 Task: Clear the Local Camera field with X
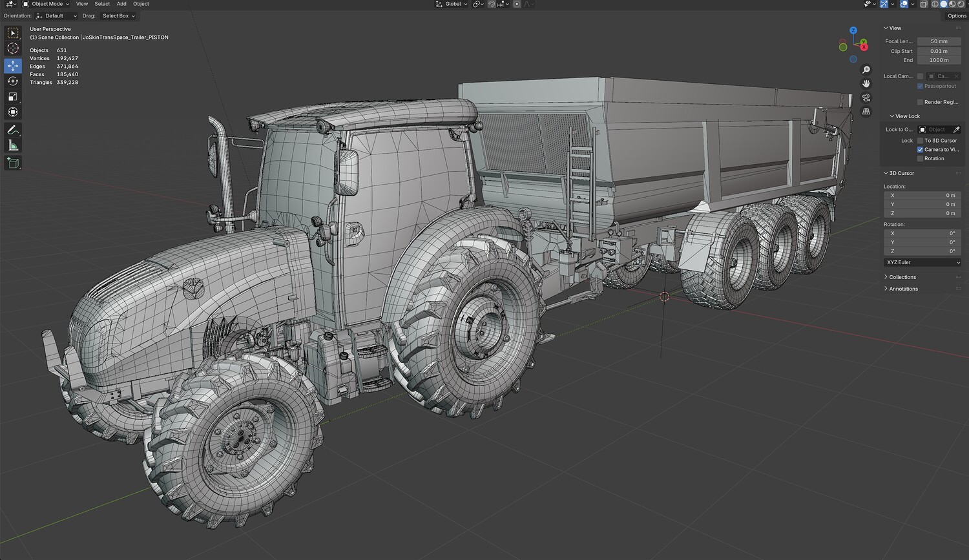[957, 76]
